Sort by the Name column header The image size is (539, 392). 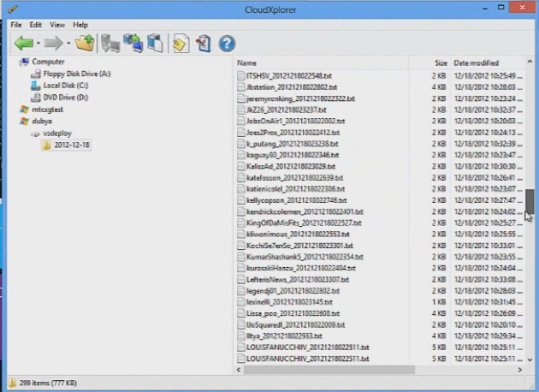322,63
